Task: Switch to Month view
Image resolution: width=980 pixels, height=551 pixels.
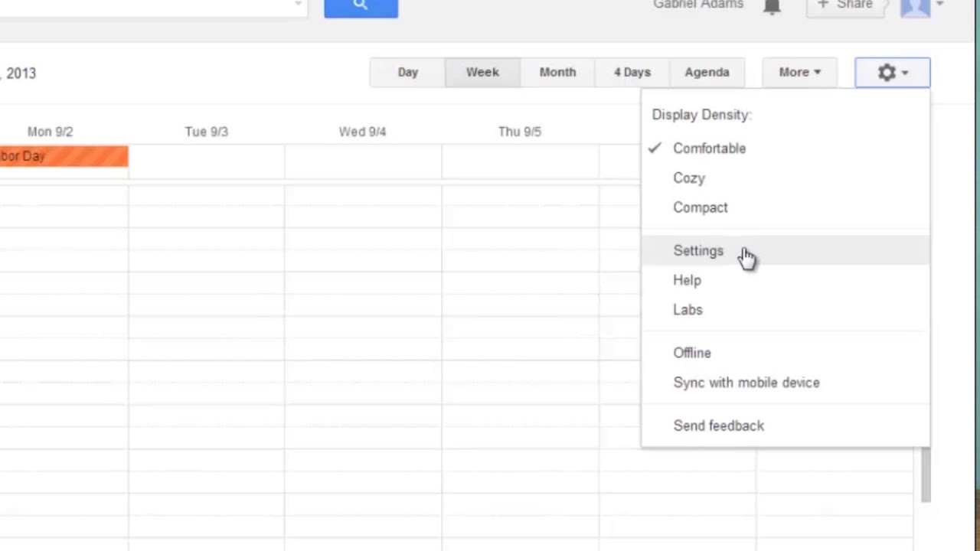Action: [x=557, y=73]
